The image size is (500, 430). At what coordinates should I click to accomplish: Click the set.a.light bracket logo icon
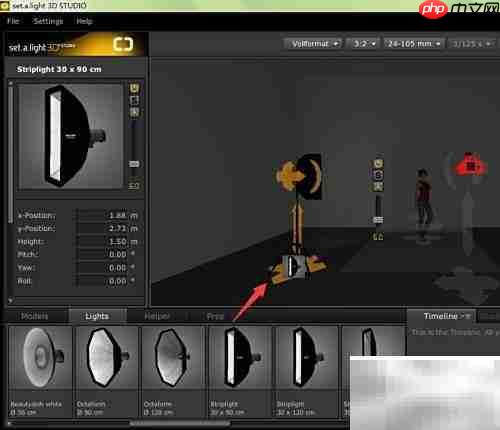click(x=123, y=44)
